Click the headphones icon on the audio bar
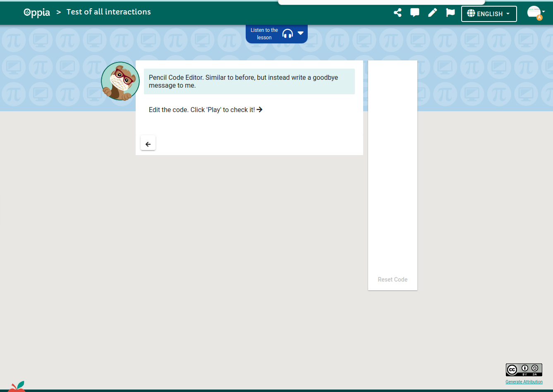Screen dimensions: 553x392 (x=287, y=33)
